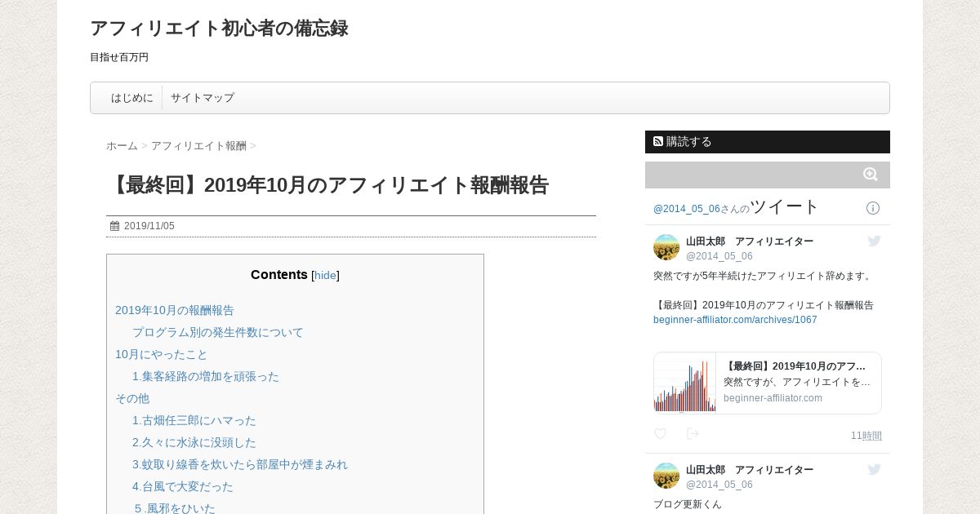Jump to 3.蚊取り線香を炊いたら部屋中が煙まみれ section
Image resolution: width=980 pixels, height=514 pixels.
[240, 465]
